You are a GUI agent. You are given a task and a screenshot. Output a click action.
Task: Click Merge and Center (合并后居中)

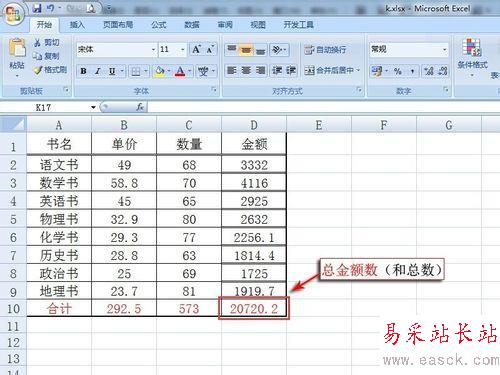click(x=329, y=71)
